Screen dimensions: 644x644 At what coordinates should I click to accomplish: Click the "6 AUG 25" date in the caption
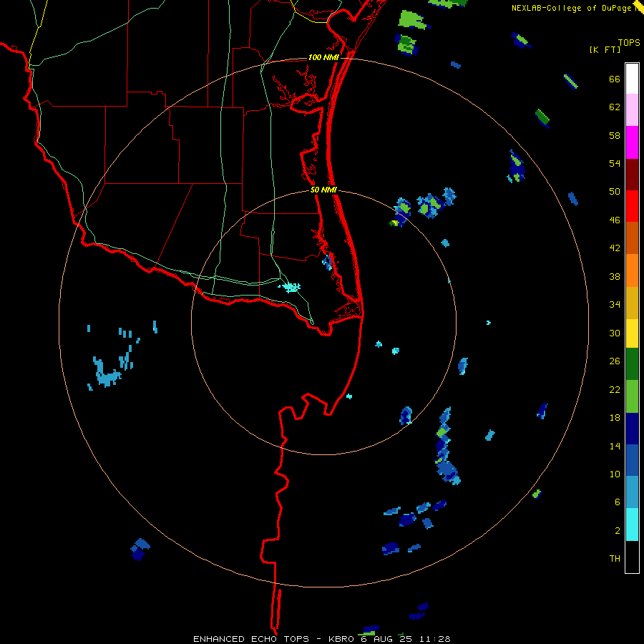click(x=386, y=639)
